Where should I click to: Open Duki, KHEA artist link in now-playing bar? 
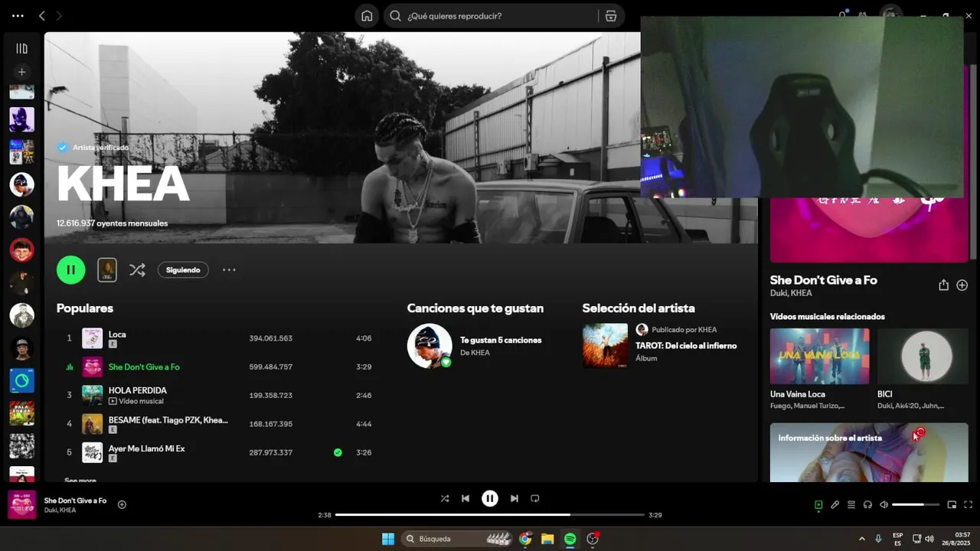[60, 510]
